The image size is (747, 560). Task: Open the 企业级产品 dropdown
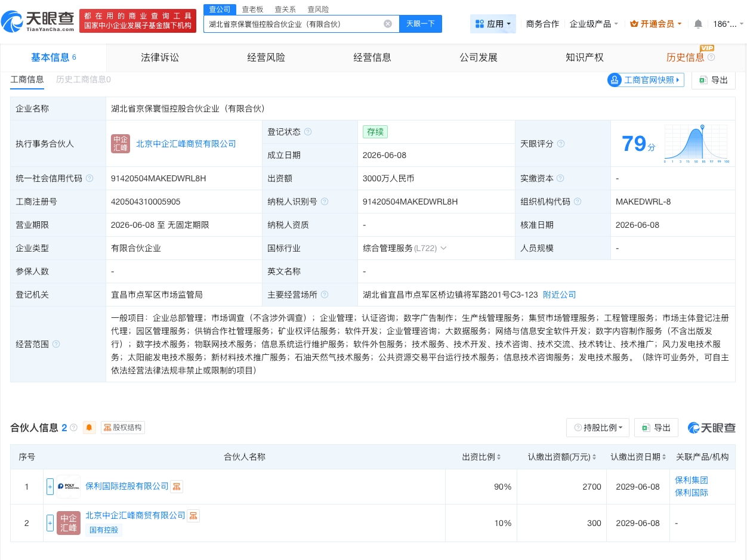tap(594, 24)
